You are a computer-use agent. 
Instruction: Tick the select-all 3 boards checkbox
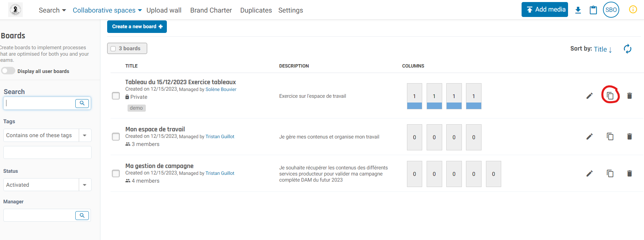113,49
